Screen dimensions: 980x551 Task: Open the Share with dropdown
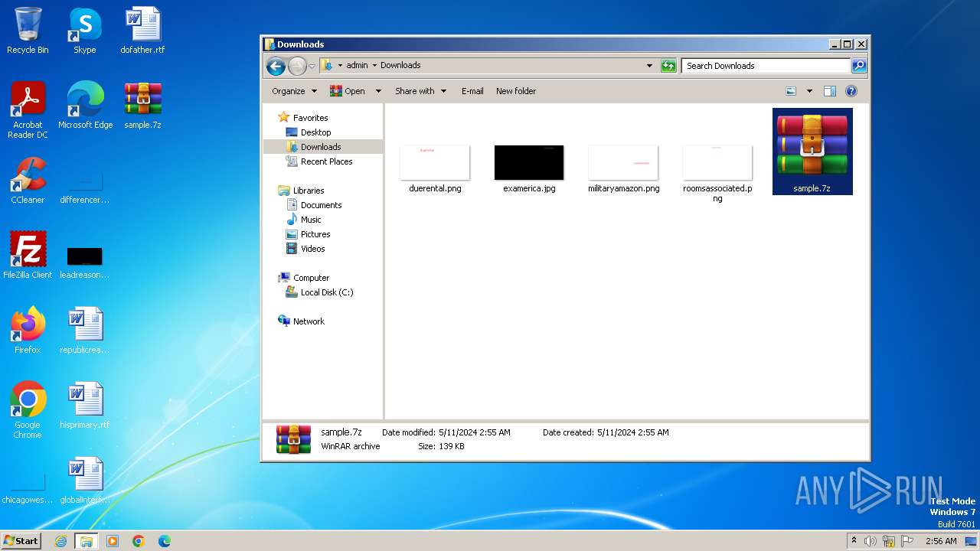[420, 91]
